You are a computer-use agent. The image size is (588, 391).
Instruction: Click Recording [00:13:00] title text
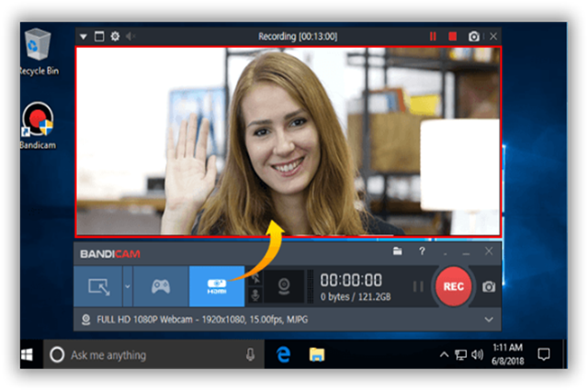tap(298, 37)
